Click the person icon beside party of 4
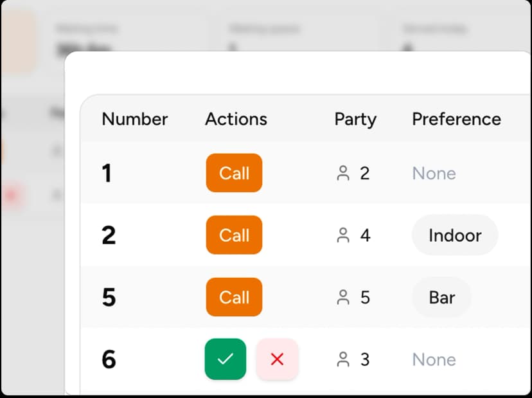Screen dimensions: 532x398 343,235
